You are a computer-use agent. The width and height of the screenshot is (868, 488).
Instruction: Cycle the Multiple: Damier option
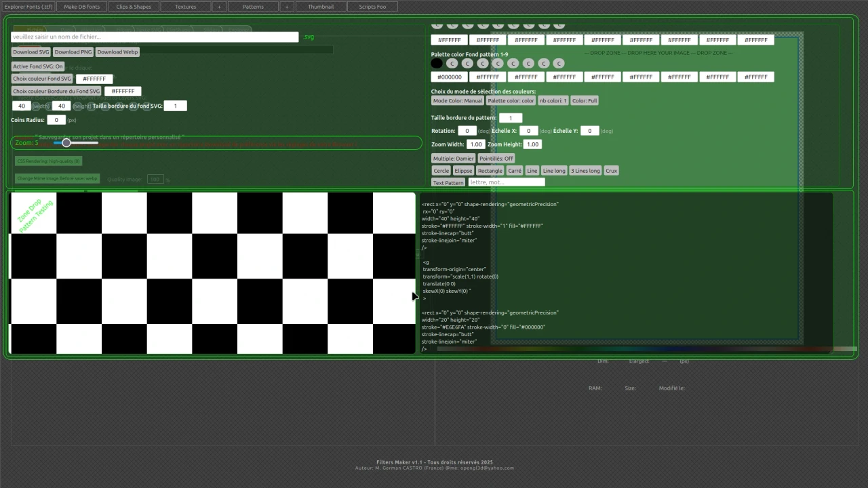(x=453, y=158)
